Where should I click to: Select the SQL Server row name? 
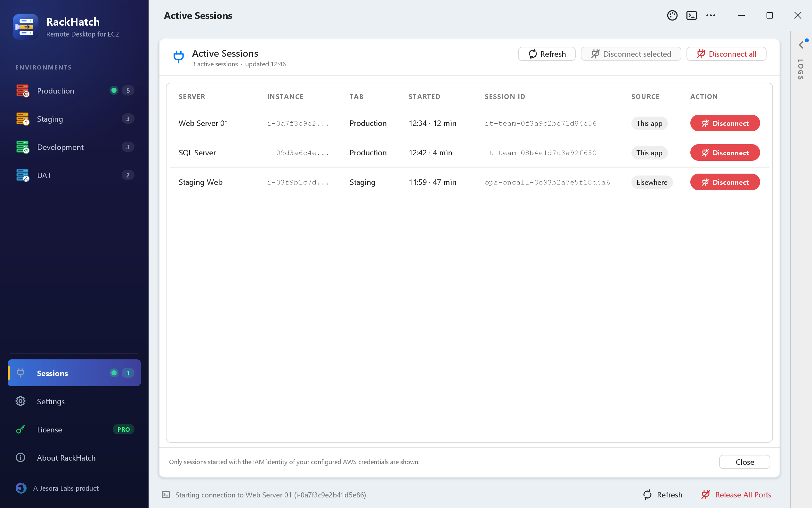pyautogui.click(x=197, y=152)
